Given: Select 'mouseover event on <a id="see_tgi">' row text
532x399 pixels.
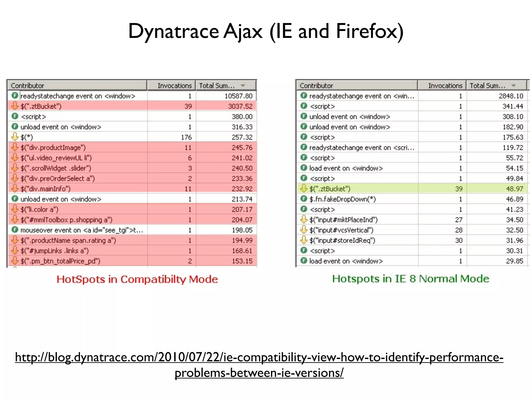Looking at the screenshot, I should [82, 230].
